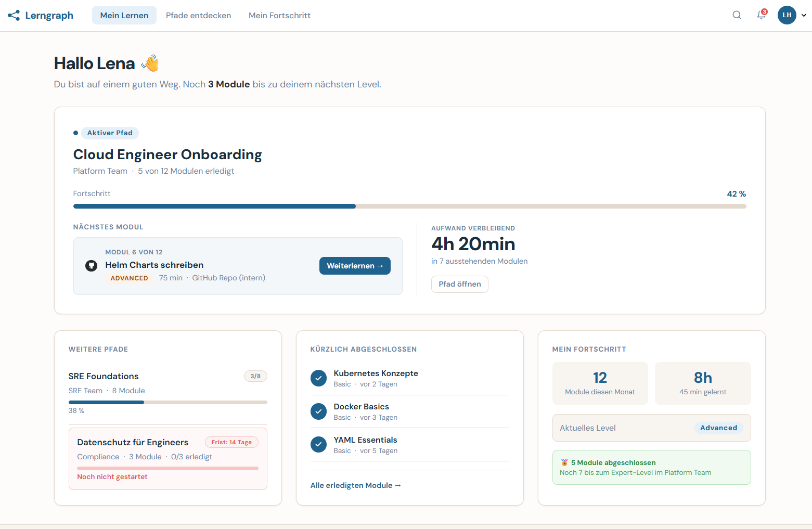Click checkmark icon next to YAML Essentials
This screenshot has width=812, height=529.
[318, 445]
